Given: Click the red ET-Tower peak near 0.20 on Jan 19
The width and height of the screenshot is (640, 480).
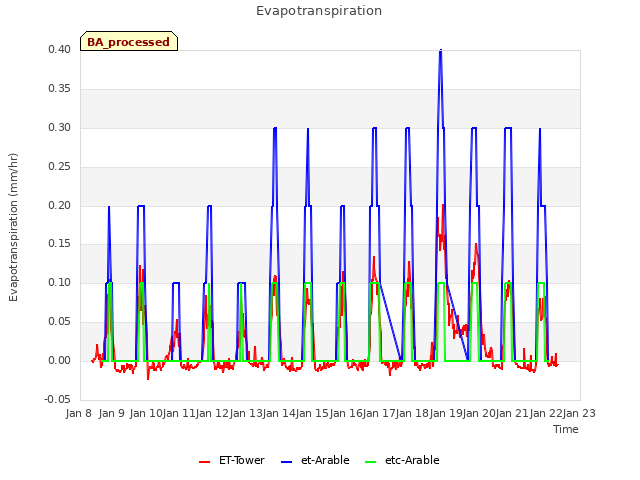Looking at the screenshot, I should pos(443,205).
